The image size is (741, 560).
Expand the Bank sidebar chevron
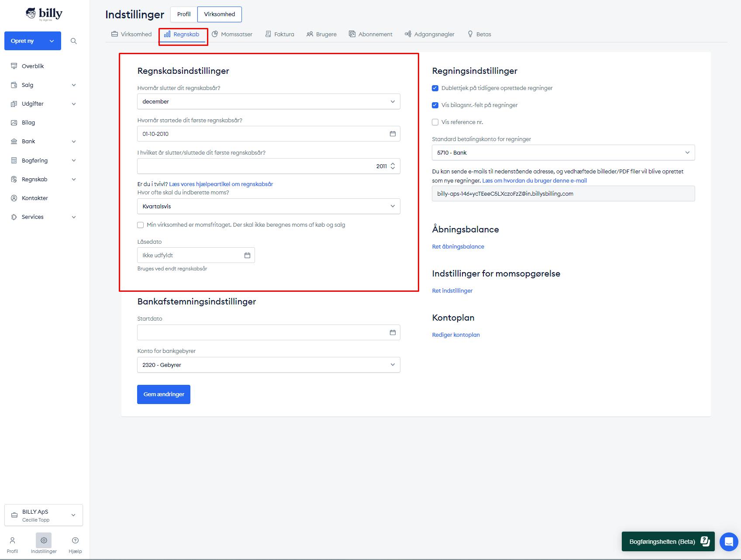pos(74,142)
